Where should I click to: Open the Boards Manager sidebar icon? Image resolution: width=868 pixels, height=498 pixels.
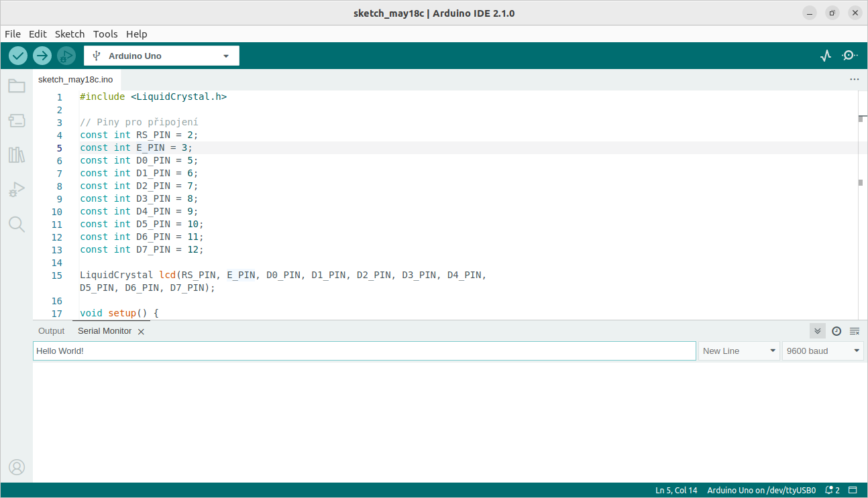17,121
